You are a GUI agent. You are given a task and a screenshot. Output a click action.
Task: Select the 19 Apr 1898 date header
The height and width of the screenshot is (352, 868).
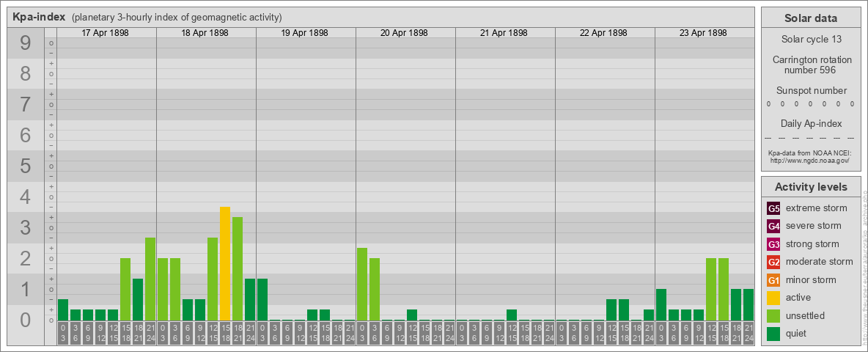coord(304,33)
